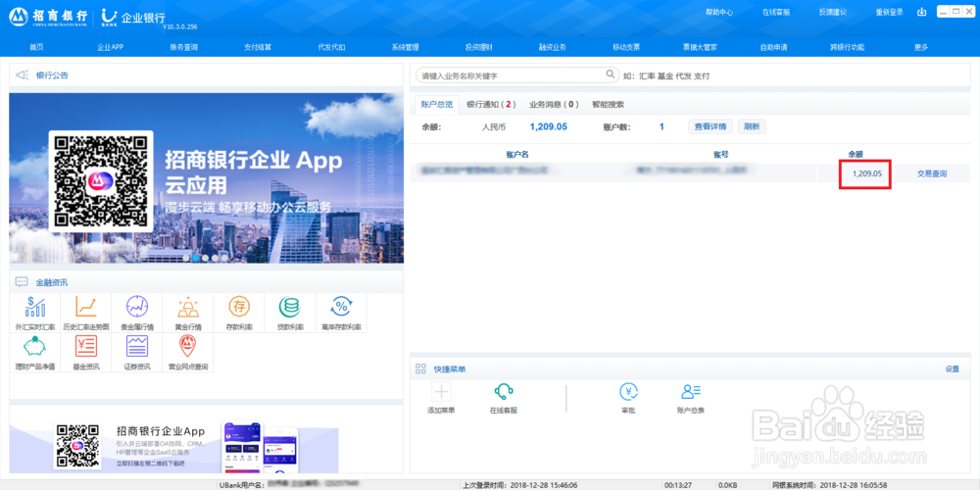This screenshot has width=980, height=490.
Task: Click 账户名 column header
Action: [517, 154]
